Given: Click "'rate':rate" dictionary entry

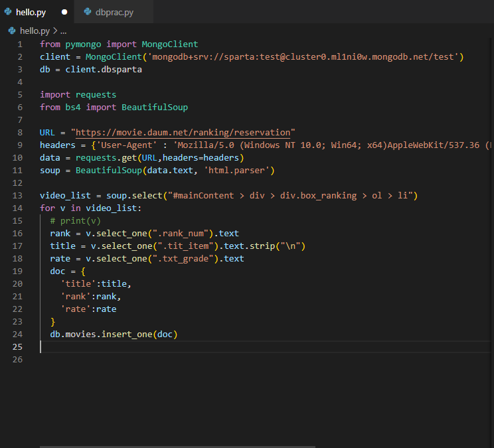Looking at the screenshot, I should click(x=88, y=309).
